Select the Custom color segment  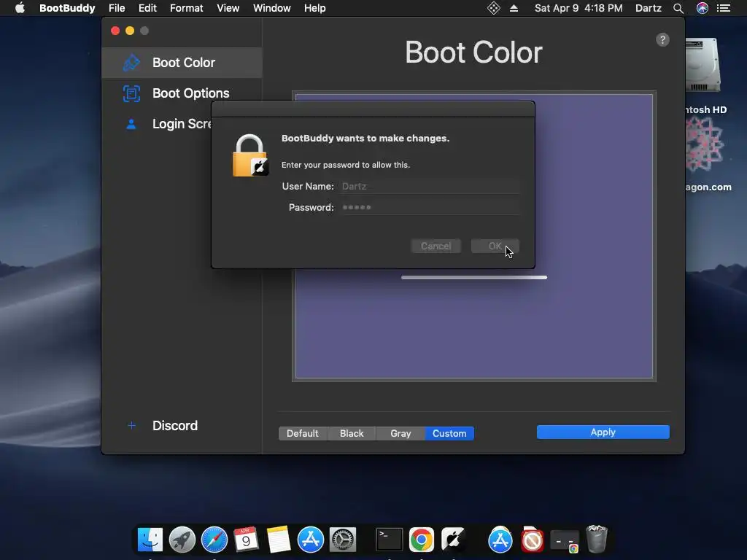click(449, 433)
